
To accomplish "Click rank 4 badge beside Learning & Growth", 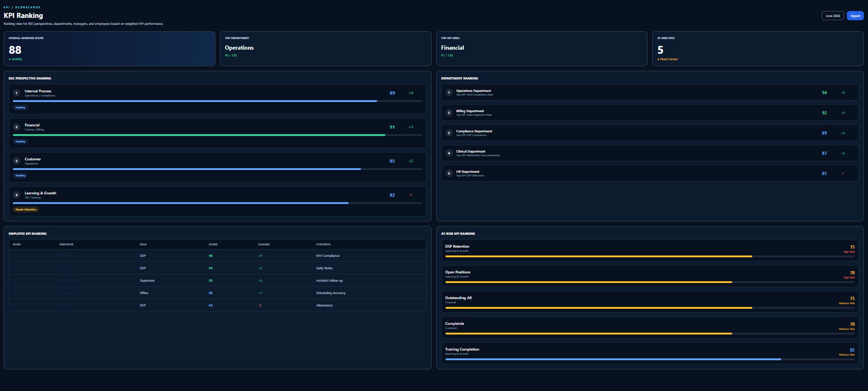I will point(17,195).
